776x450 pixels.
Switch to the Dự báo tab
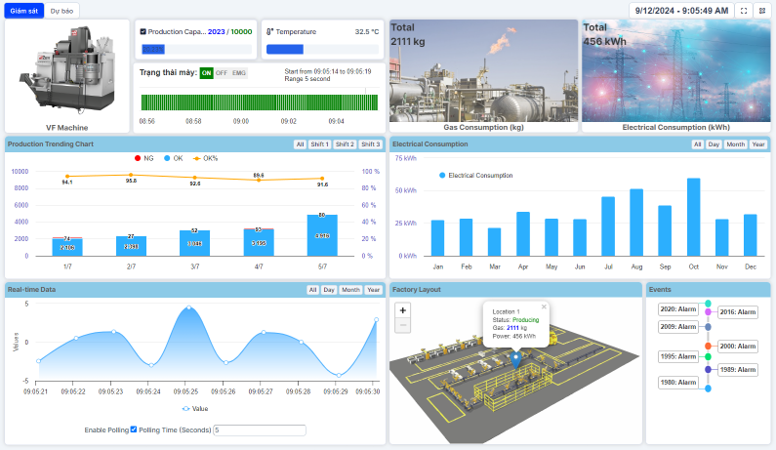tap(61, 10)
